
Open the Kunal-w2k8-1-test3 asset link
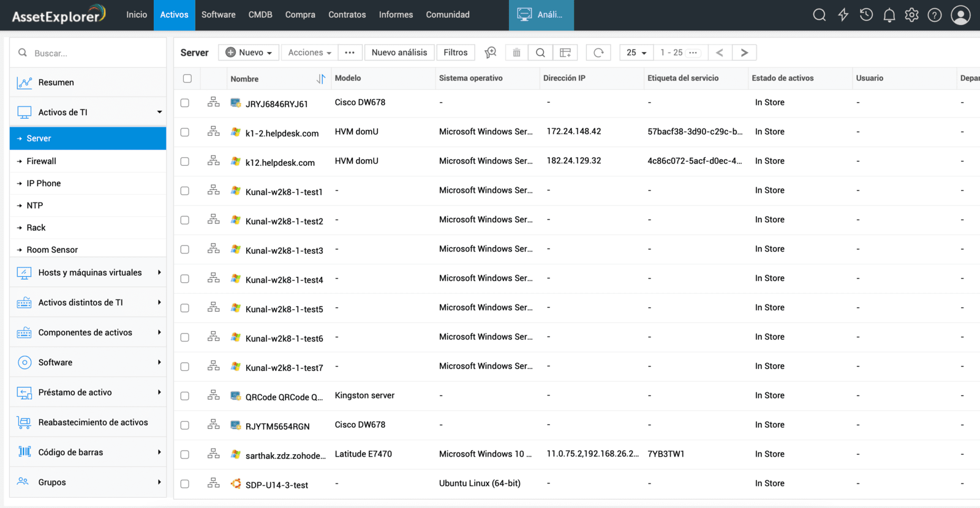(284, 250)
